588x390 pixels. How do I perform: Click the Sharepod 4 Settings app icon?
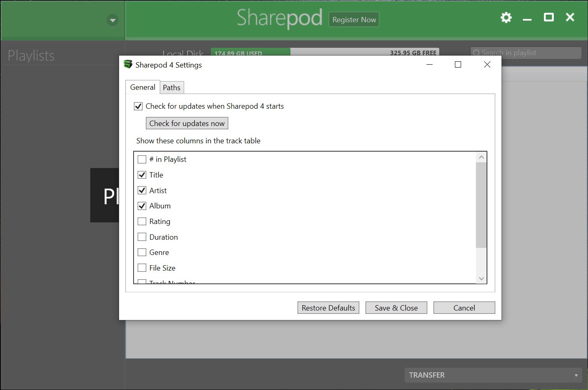pyautogui.click(x=128, y=65)
